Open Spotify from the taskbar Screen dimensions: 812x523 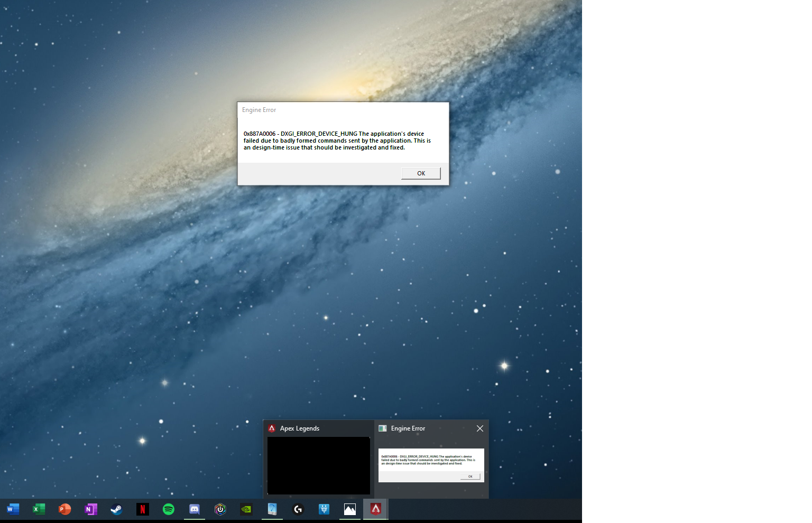[x=168, y=509]
